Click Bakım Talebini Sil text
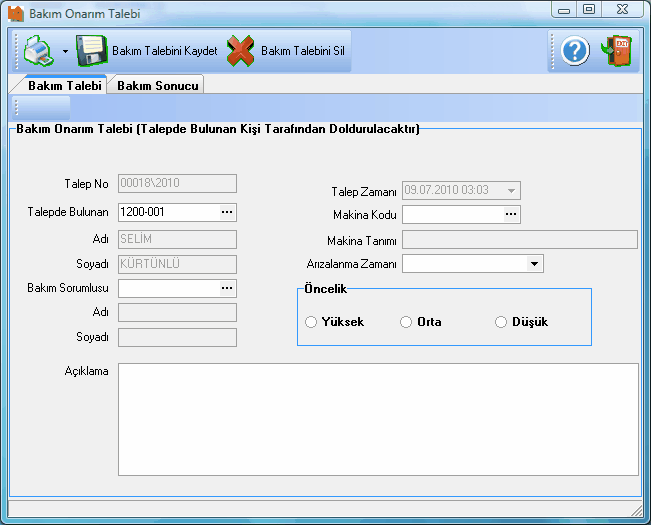The height and width of the screenshot is (525, 651). pyautogui.click(x=303, y=51)
